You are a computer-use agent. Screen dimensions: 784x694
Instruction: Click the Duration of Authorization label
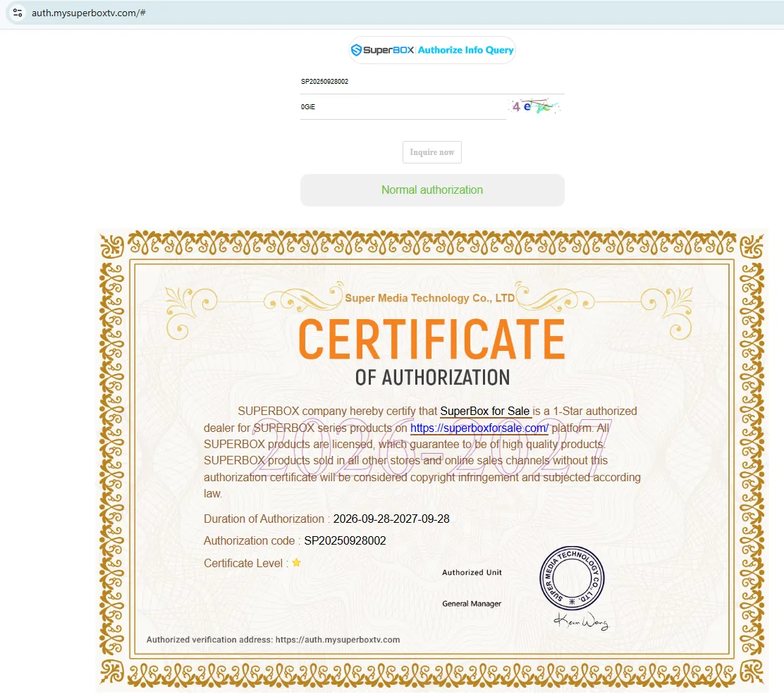click(267, 519)
